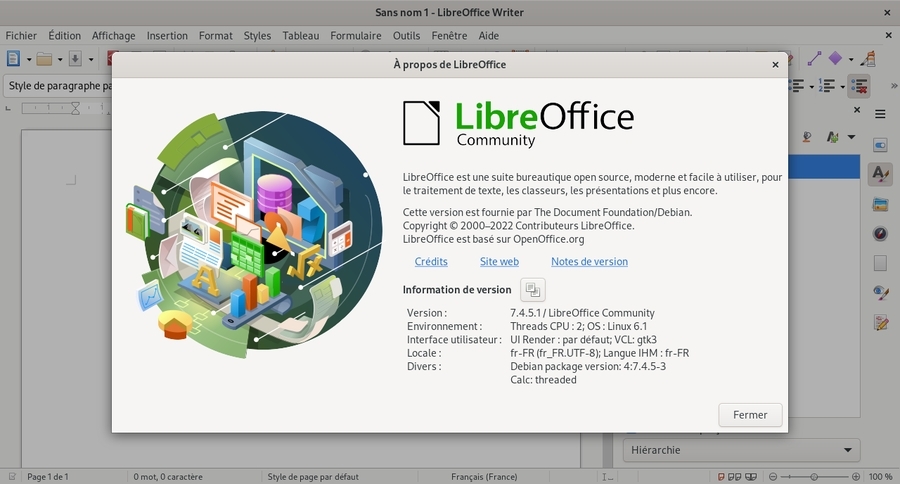
Task: Open the sidebar Navigator compass icon
Action: [880, 234]
